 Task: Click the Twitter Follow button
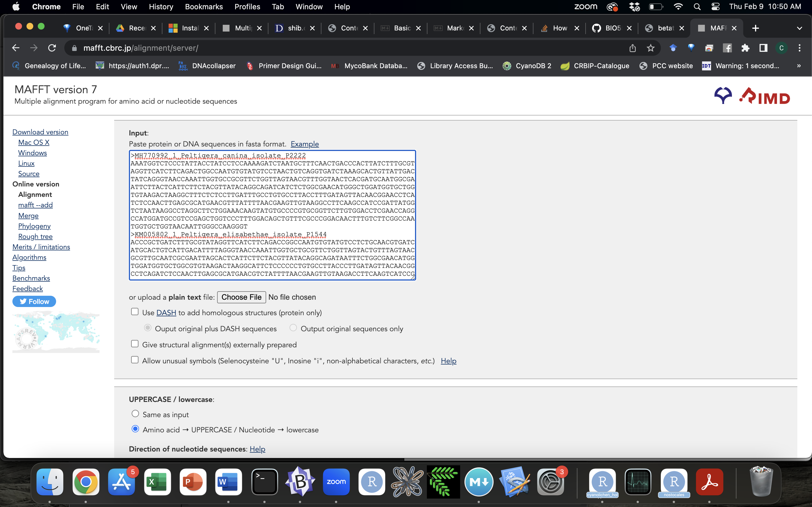coord(34,301)
